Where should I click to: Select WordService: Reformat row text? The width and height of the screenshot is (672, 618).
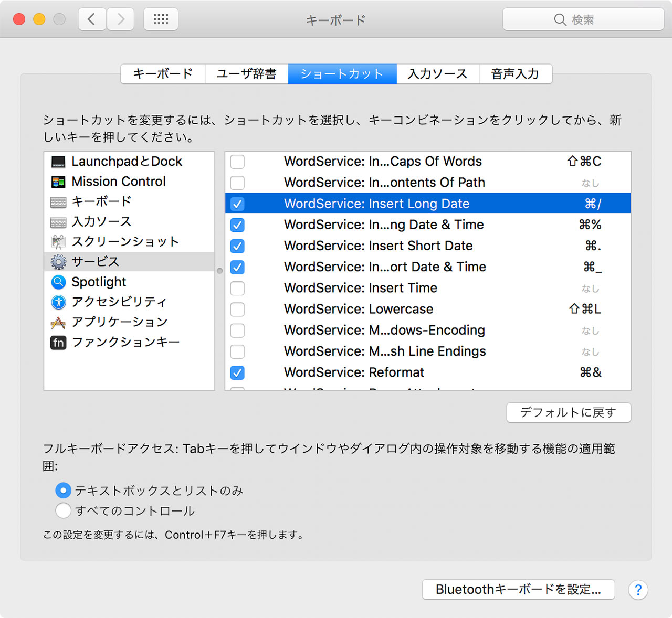coord(354,372)
